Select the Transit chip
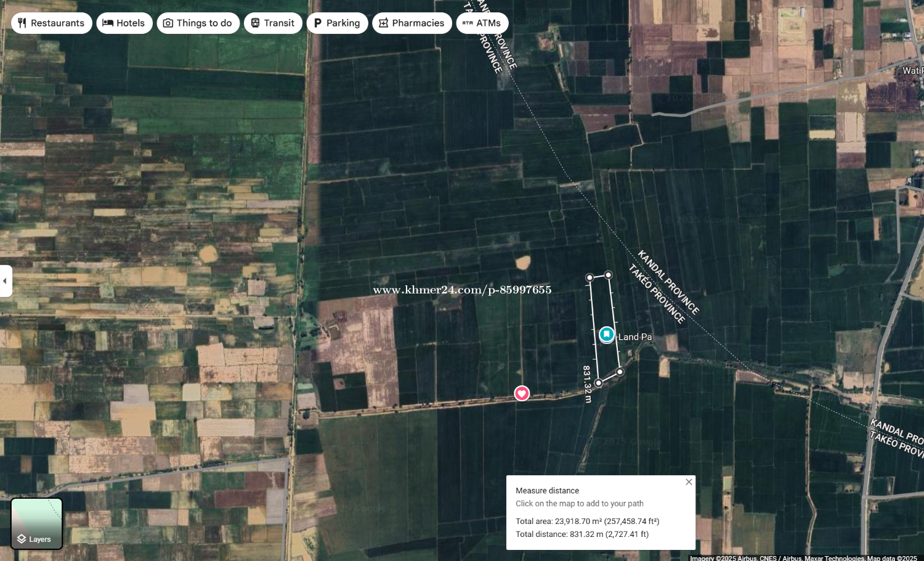The height and width of the screenshot is (561, 924). (273, 23)
